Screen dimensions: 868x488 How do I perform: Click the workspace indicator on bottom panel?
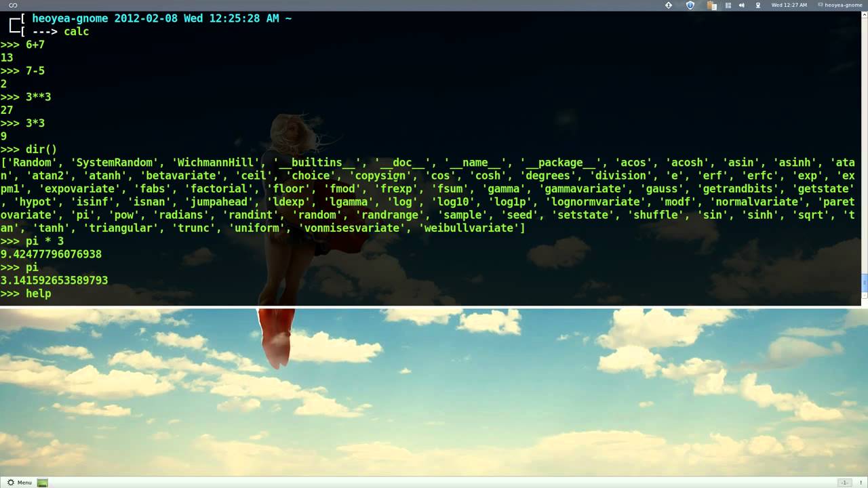(844, 483)
